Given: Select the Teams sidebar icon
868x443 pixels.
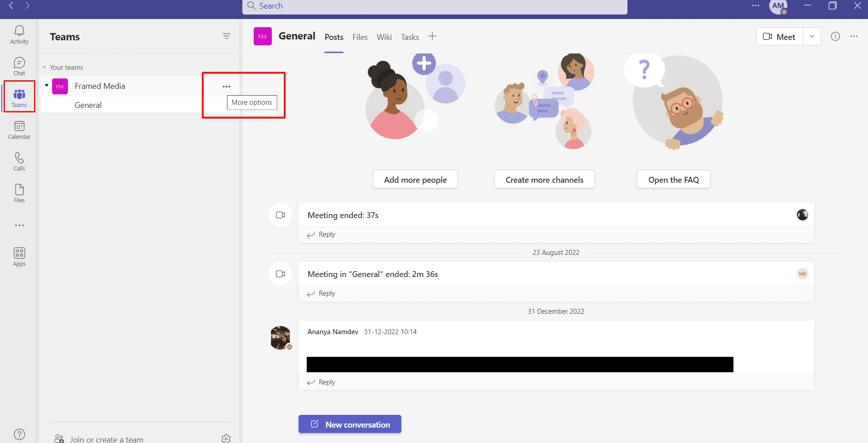Looking at the screenshot, I should 19,98.
